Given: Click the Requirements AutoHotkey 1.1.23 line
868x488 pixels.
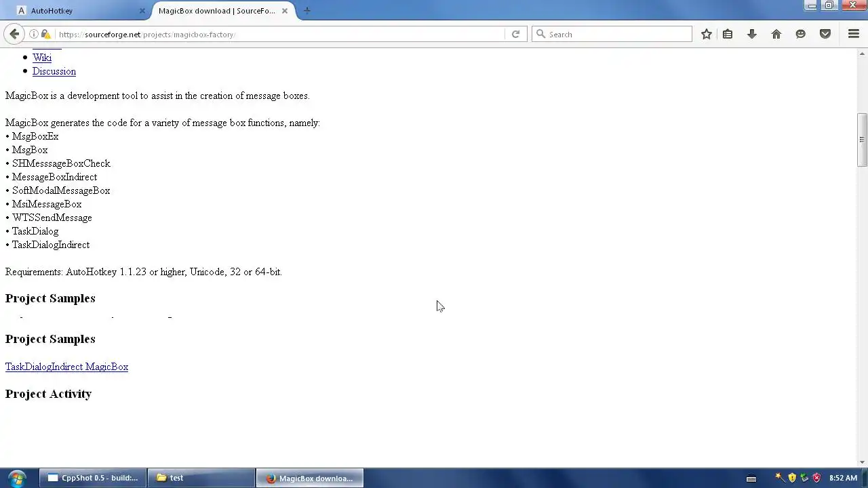Looking at the screenshot, I should coord(144,272).
